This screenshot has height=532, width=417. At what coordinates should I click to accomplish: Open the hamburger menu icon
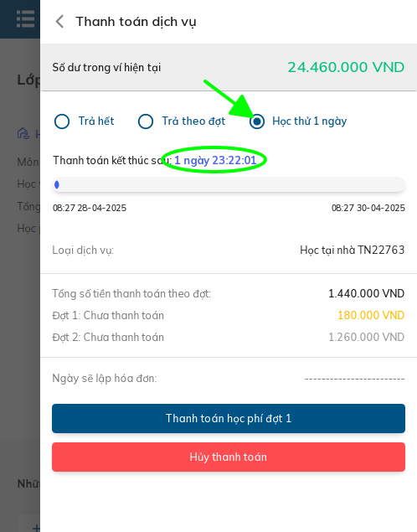(25, 19)
